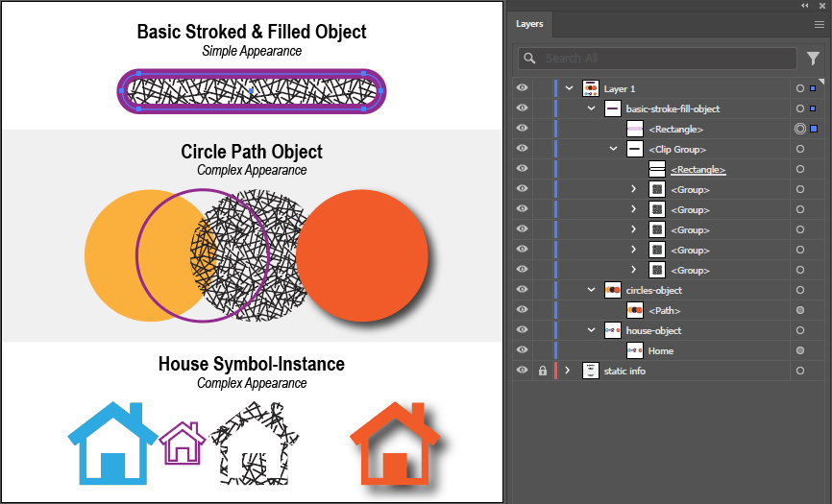Collapse the Clip Group disclosure arrow
832x504 pixels.
[614, 149]
